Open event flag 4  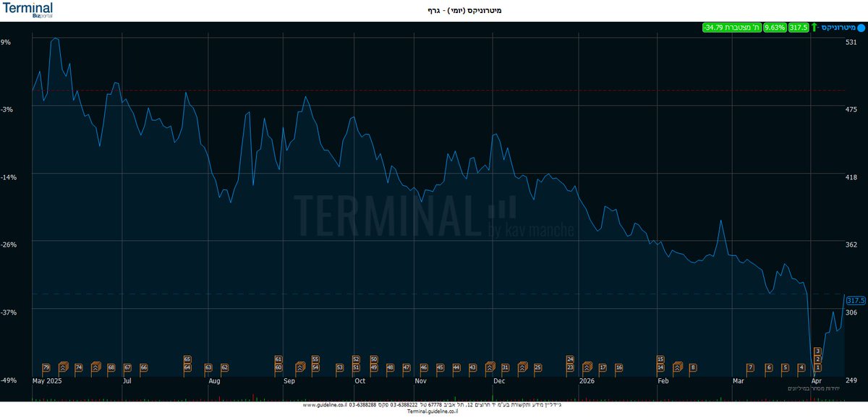point(801,367)
